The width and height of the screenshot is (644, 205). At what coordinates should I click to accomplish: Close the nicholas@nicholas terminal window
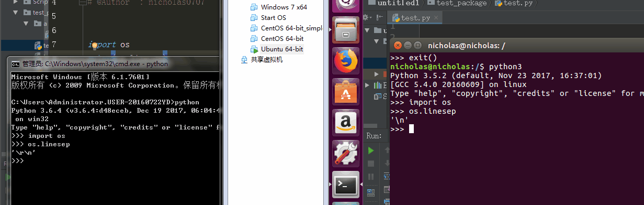click(397, 46)
